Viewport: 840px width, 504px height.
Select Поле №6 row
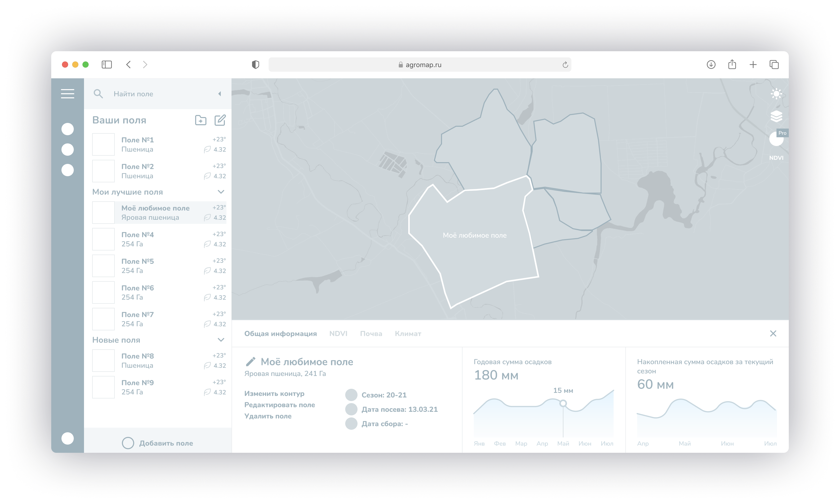[159, 293]
